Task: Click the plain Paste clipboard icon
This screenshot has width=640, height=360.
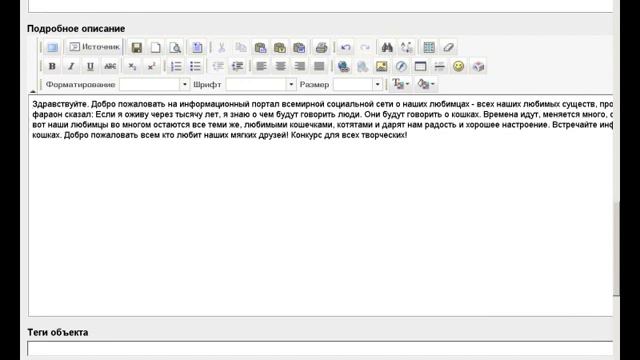Action: 260,47
